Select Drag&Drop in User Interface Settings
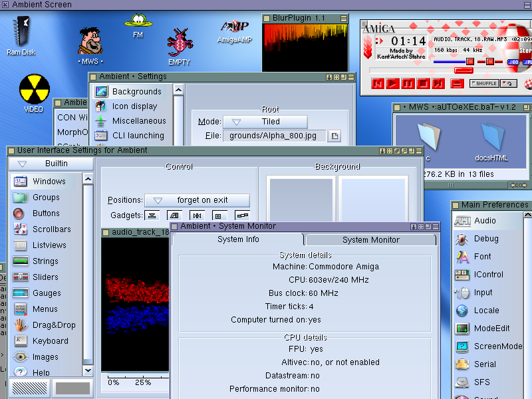532x399 pixels. click(x=46, y=325)
